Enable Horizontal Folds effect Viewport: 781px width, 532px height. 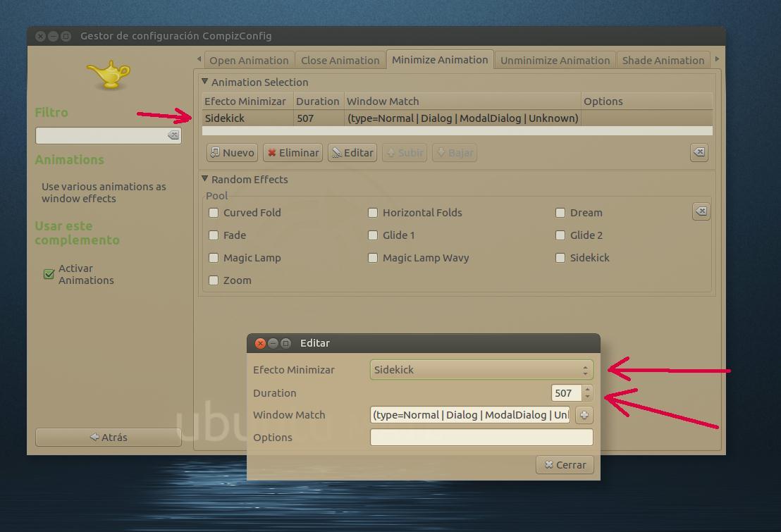click(x=373, y=213)
